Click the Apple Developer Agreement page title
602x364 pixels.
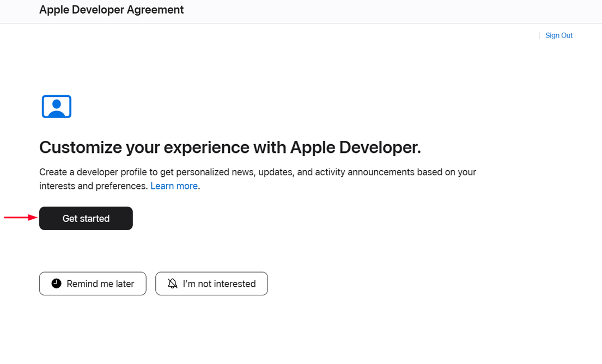coord(112,10)
